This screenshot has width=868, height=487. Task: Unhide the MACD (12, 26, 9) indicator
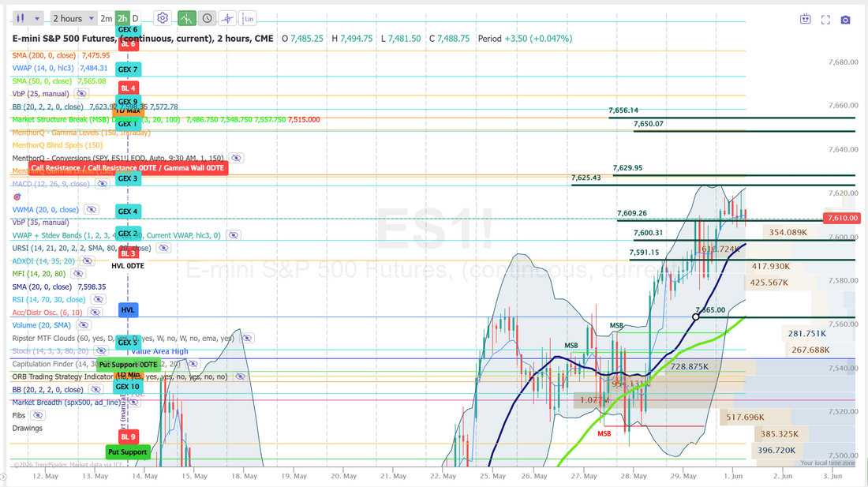click(x=102, y=184)
